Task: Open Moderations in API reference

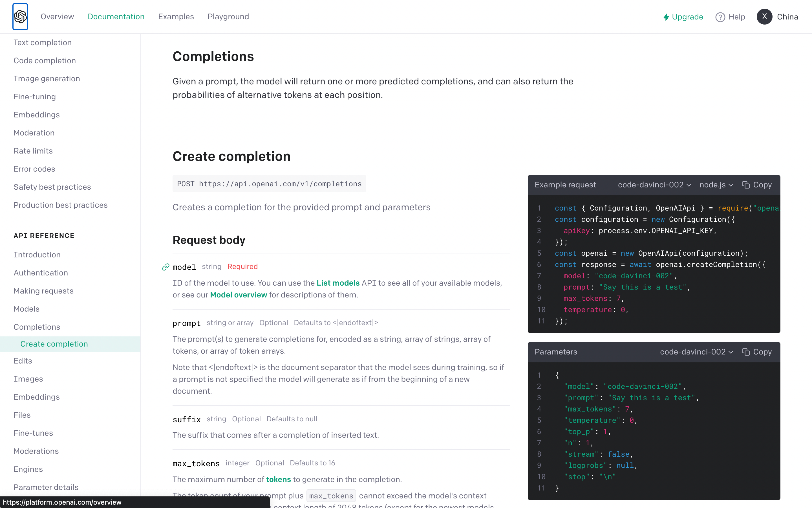Action: (36, 451)
